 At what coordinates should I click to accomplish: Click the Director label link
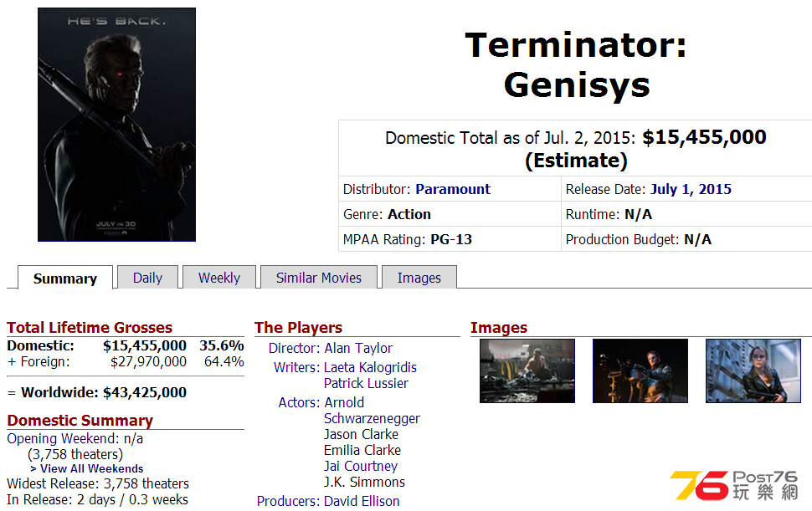tap(294, 348)
